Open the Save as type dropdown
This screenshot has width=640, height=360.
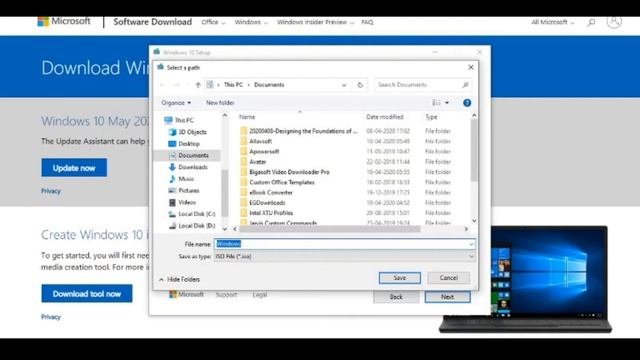click(344, 256)
